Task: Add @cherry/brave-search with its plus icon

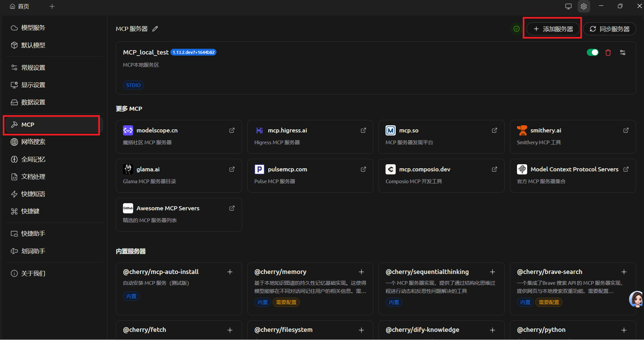Action: 624,272
